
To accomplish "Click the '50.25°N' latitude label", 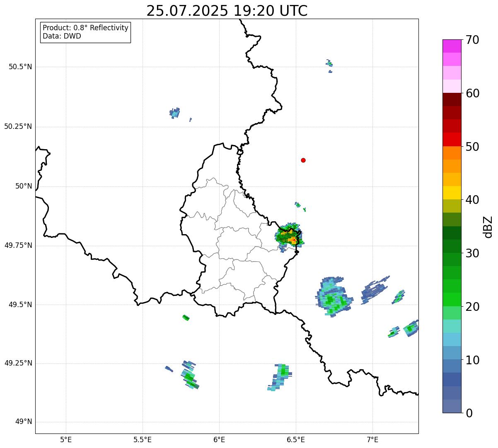I will tap(18, 126).
